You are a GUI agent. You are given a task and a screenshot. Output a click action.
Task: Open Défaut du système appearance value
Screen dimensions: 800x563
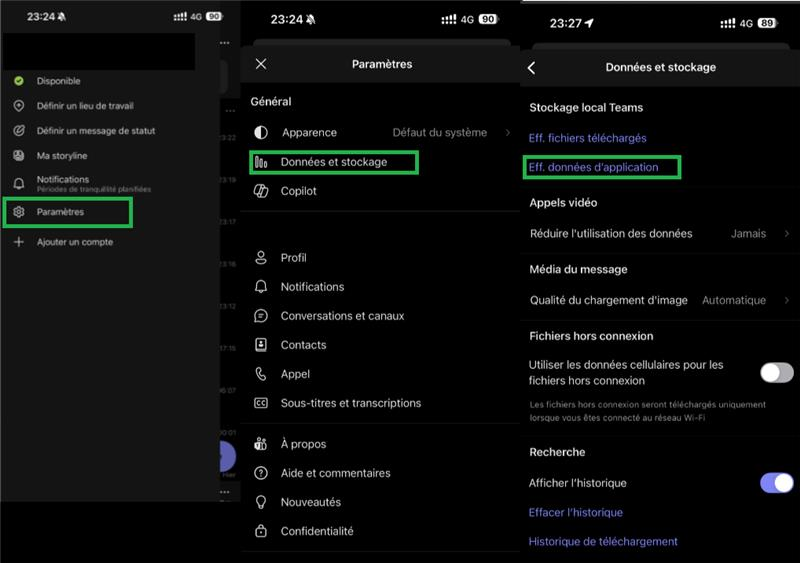coord(440,133)
